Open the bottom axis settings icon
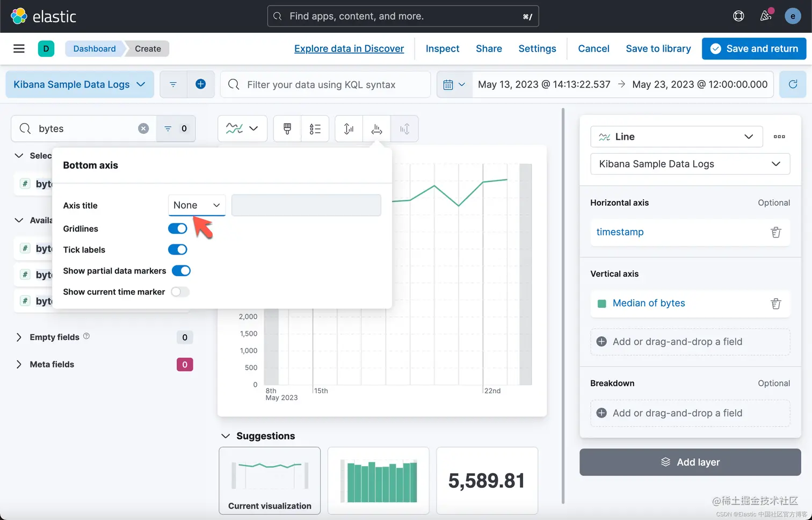812x520 pixels. pyautogui.click(x=376, y=128)
